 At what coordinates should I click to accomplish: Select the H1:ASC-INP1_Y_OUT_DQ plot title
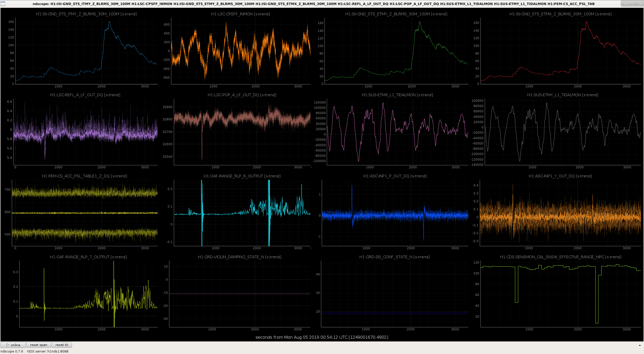(560, 176)
